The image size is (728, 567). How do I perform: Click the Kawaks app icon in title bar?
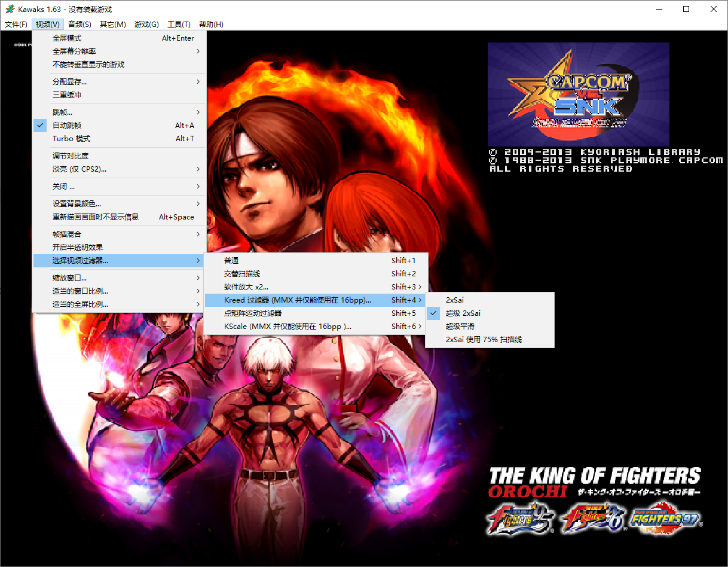10,9
